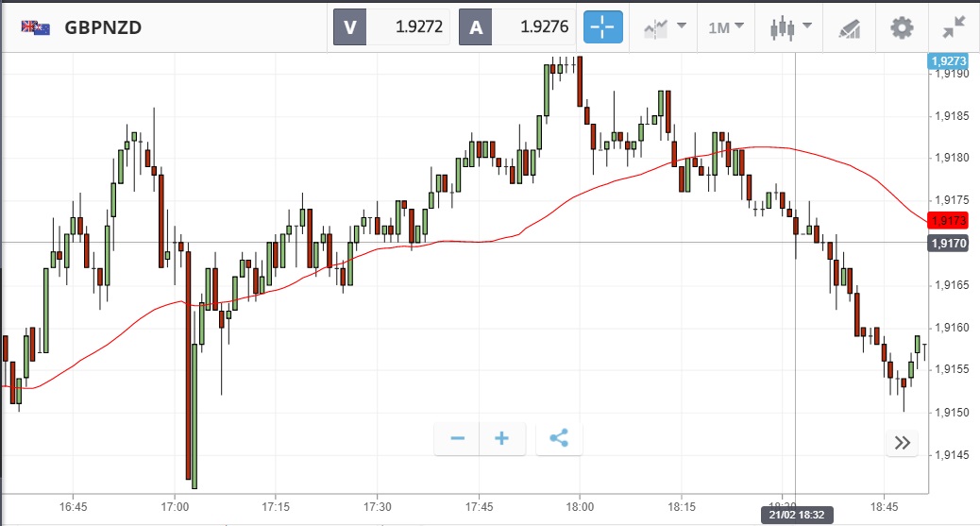Image resolution: width=980 pixels, height=526 pixels.
Task: Toggle the blue crosshair cursor tool
Action: tap(603, 26)
